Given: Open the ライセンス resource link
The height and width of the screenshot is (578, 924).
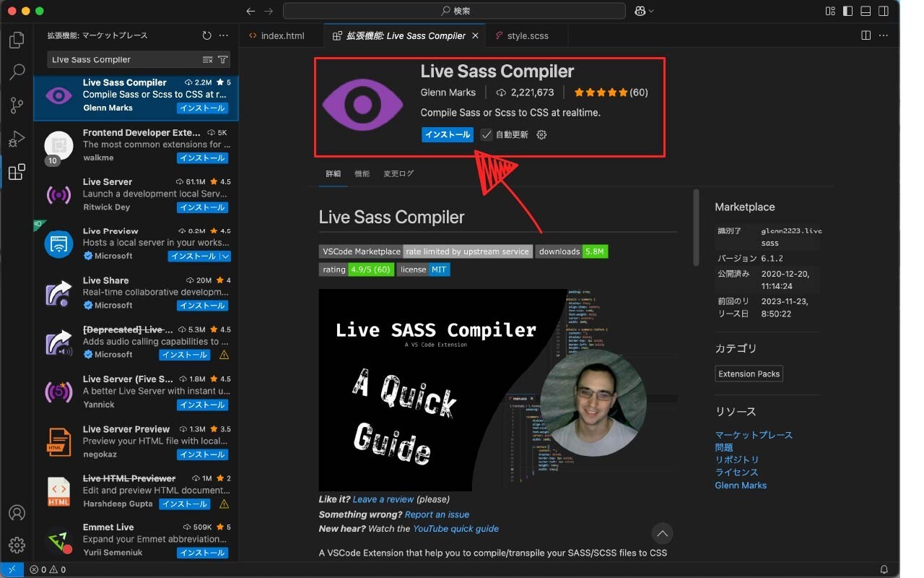Looking at the screenshot, I should tap(736, 472).
